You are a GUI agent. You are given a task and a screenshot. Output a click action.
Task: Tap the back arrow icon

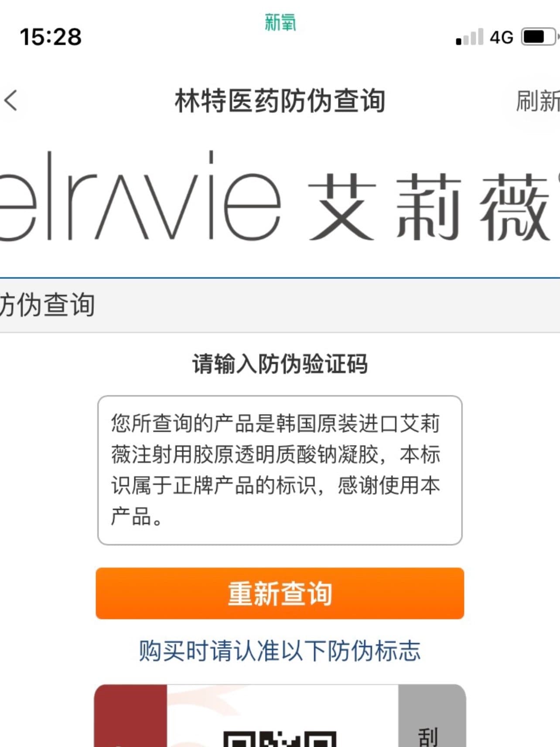click(11, 100)
